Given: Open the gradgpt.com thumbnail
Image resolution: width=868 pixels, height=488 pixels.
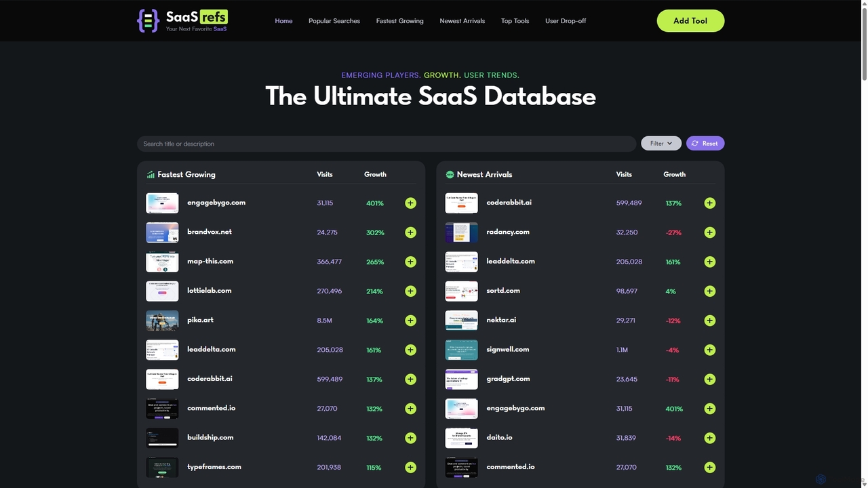Looking at the screenshot, I should point(462,380).
